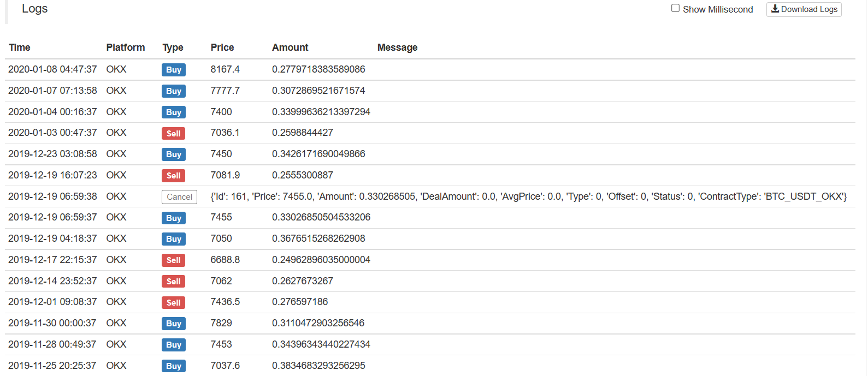Click the Download Logs button
This screenshot has height=376, width=868.
(804, 9)
